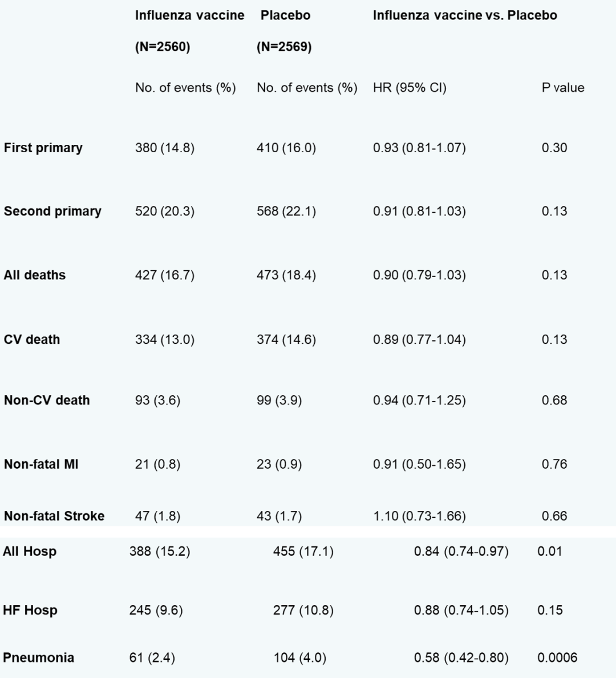Click the Non-CV death row label
This screenshot has height=678, width=616.
(x=47, y=400)
